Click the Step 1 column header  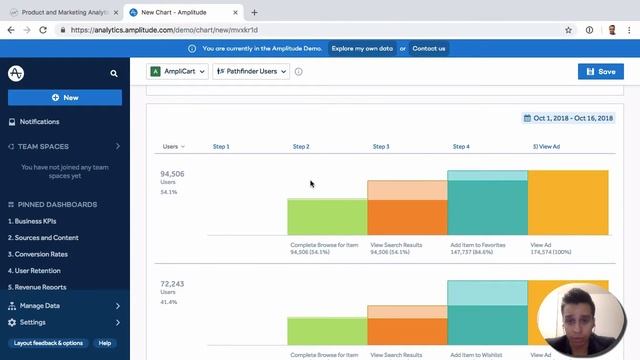tap(221, 147)
